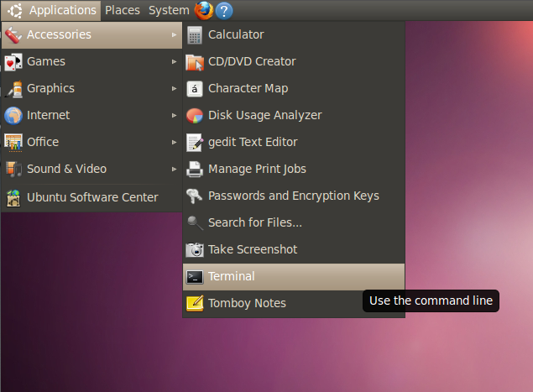Click the Graphics paintbrush icon

13,89
